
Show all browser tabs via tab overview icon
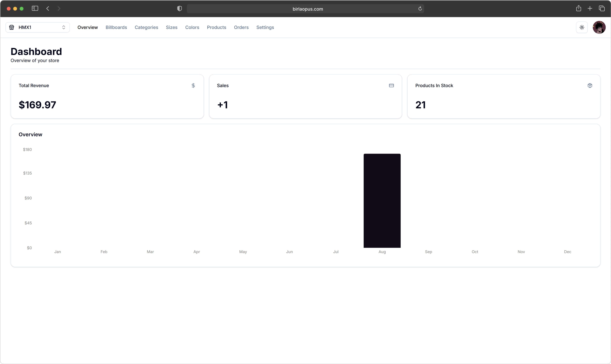click(602, 8)
